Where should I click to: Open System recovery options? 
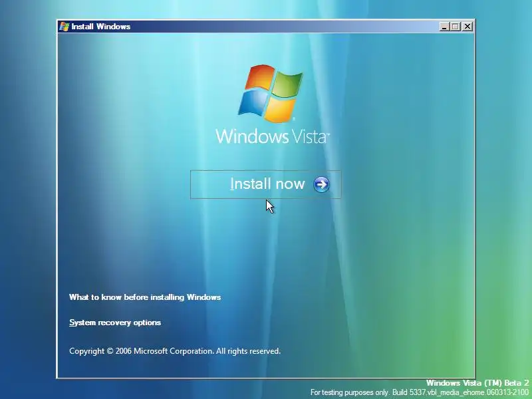(115, 323)
